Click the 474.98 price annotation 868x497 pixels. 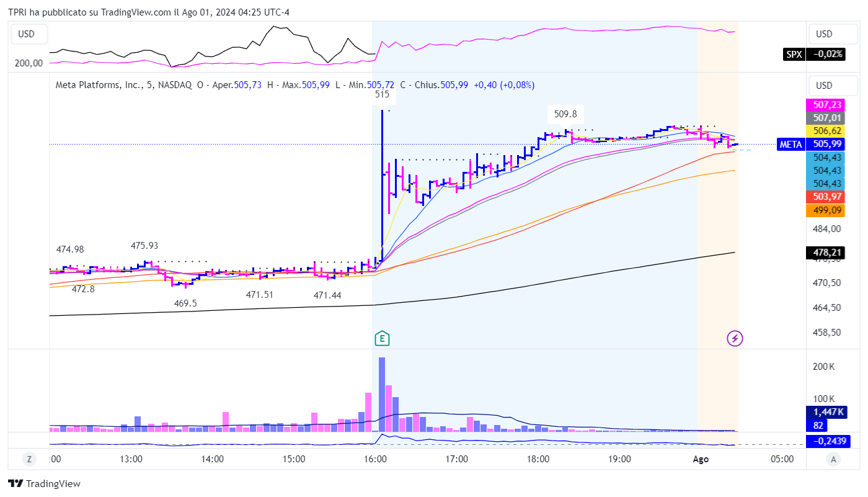point(69,249)
